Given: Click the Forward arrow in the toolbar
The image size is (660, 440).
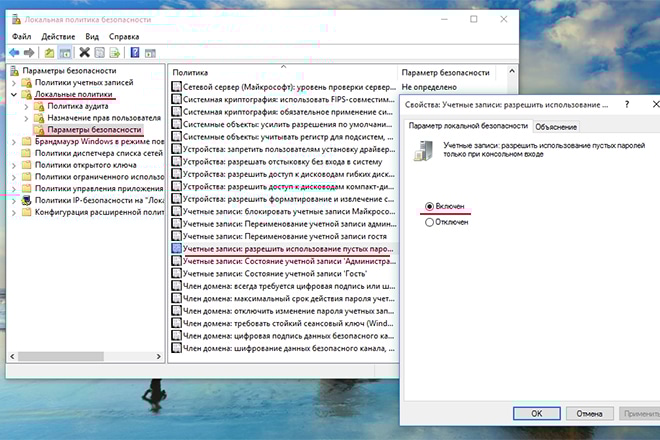Looking at the screenshot, I should coord(31,52).
